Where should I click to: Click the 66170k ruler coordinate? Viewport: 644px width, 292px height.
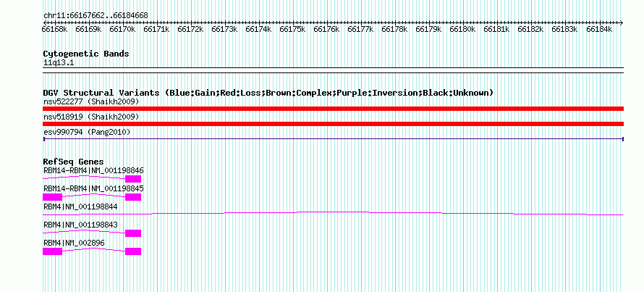122,29
